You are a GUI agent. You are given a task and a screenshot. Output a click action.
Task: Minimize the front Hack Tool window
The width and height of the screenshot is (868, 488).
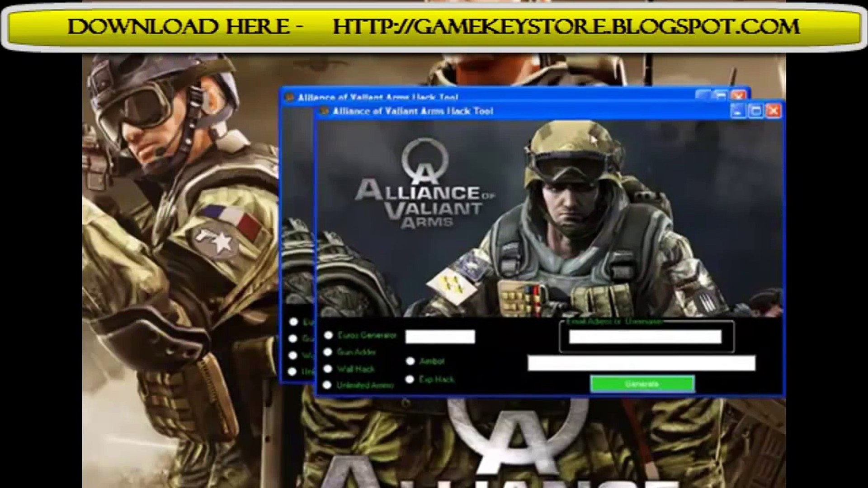(x=738, y=111)
